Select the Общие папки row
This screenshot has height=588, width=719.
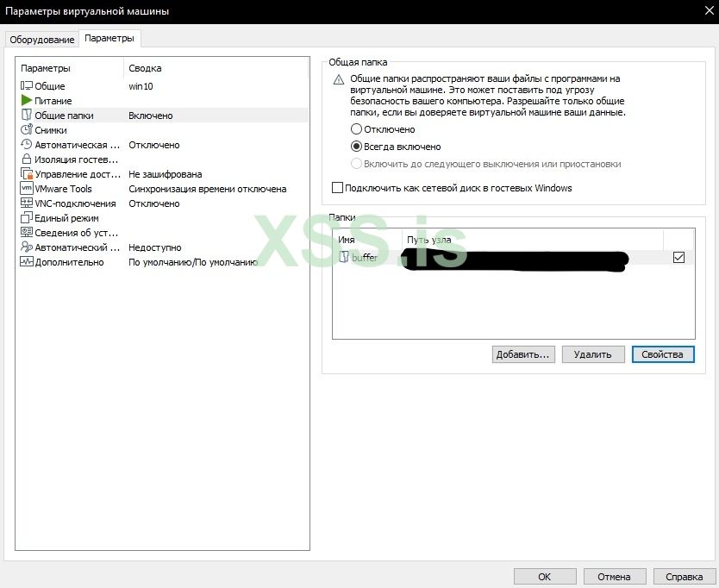[162, 116]
